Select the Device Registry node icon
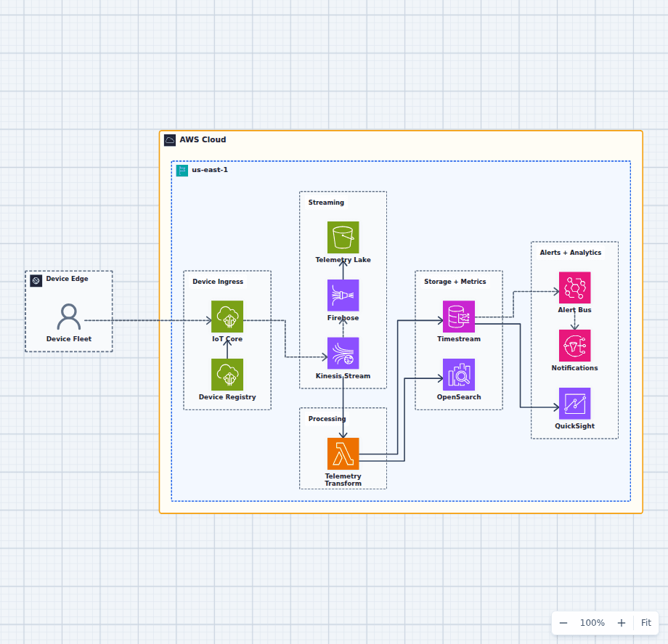The height and width of the screenshot is (644, 668). point(227,375)
